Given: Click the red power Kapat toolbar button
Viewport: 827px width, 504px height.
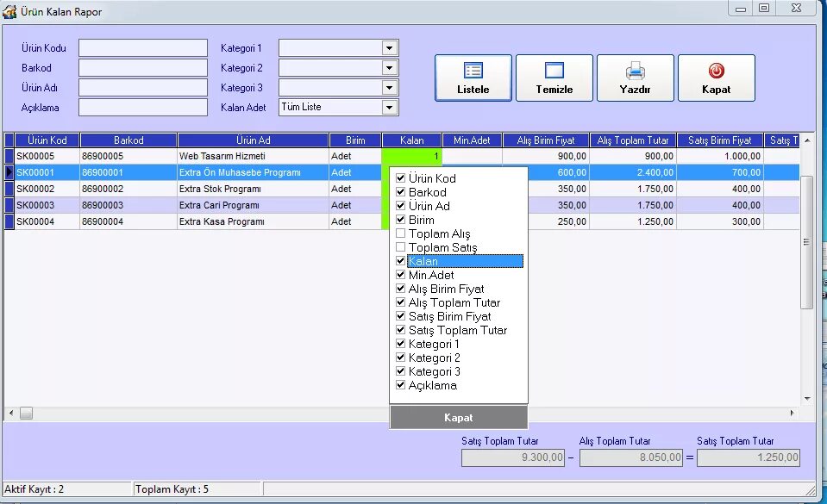Looking at the screenshot, I should 717,78.
